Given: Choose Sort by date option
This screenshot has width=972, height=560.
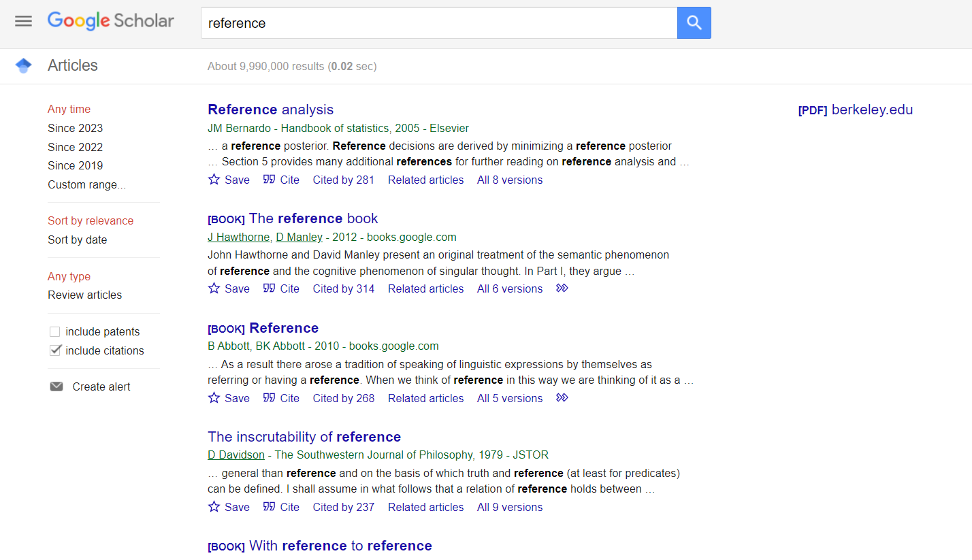Looking at the screenshot, I should tap(77, 240).
